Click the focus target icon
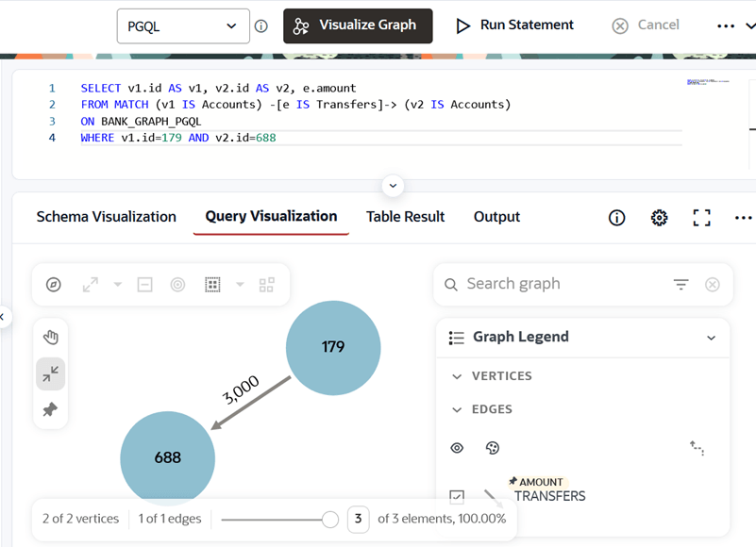 (x=178, y=285)
